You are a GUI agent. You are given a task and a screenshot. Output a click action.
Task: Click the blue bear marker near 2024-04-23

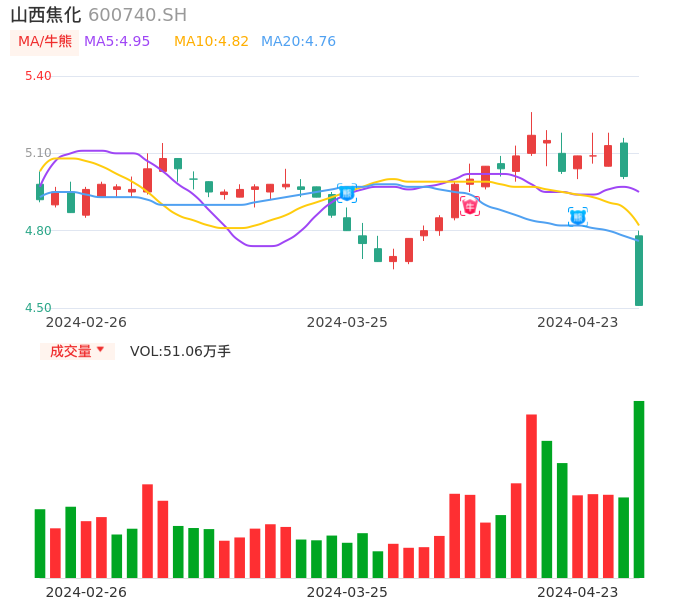578,216
